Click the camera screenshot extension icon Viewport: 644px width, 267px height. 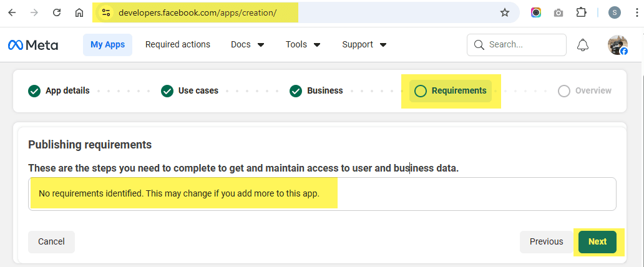(x=558, y=13)
